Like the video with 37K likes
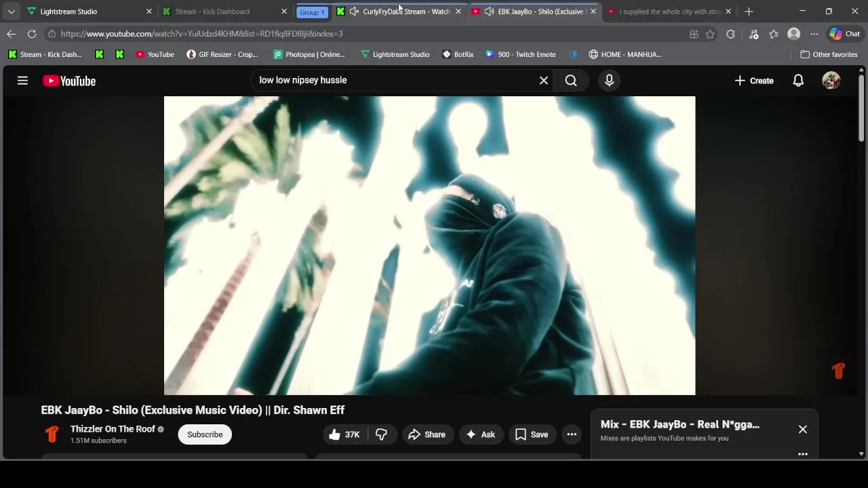The image size is (868, 488). (344, 434)
